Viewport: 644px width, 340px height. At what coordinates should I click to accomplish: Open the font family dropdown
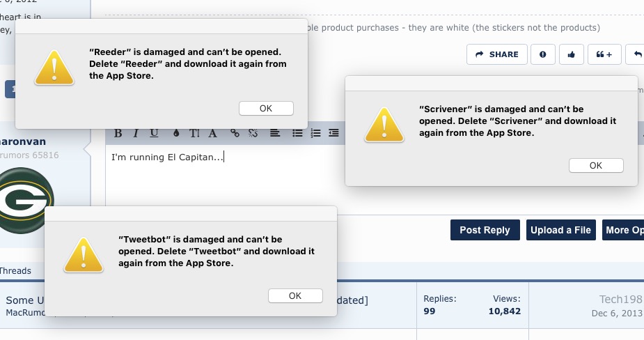click(213, 132)
